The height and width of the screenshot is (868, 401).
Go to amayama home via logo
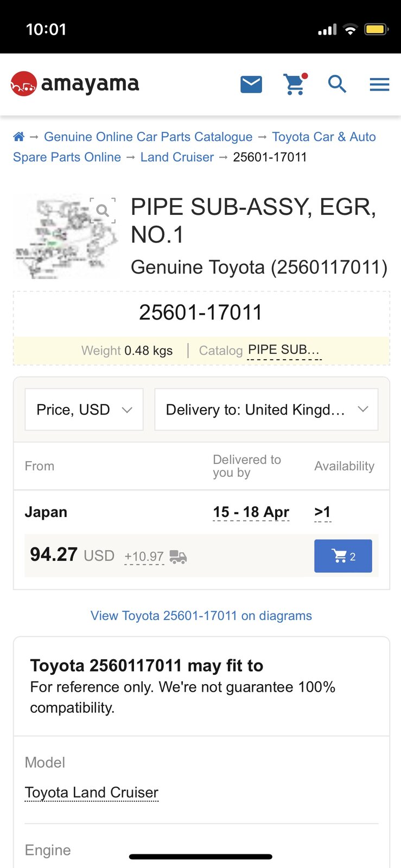(x=75, y=84)
